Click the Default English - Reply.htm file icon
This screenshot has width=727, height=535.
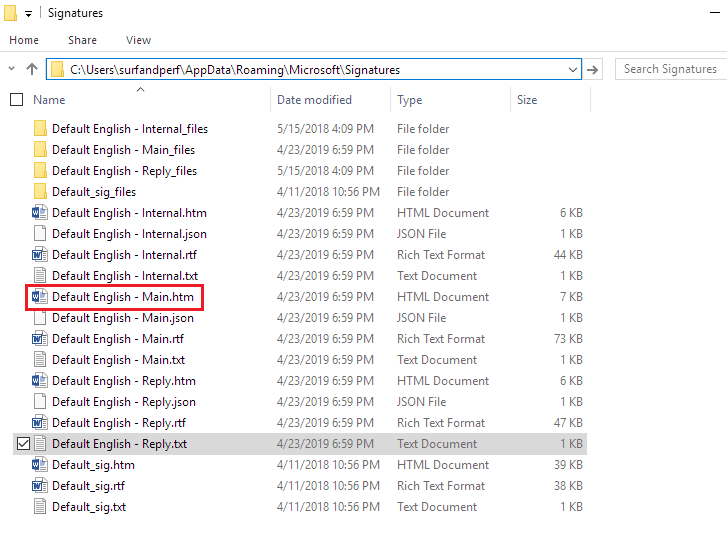point(40,381)
